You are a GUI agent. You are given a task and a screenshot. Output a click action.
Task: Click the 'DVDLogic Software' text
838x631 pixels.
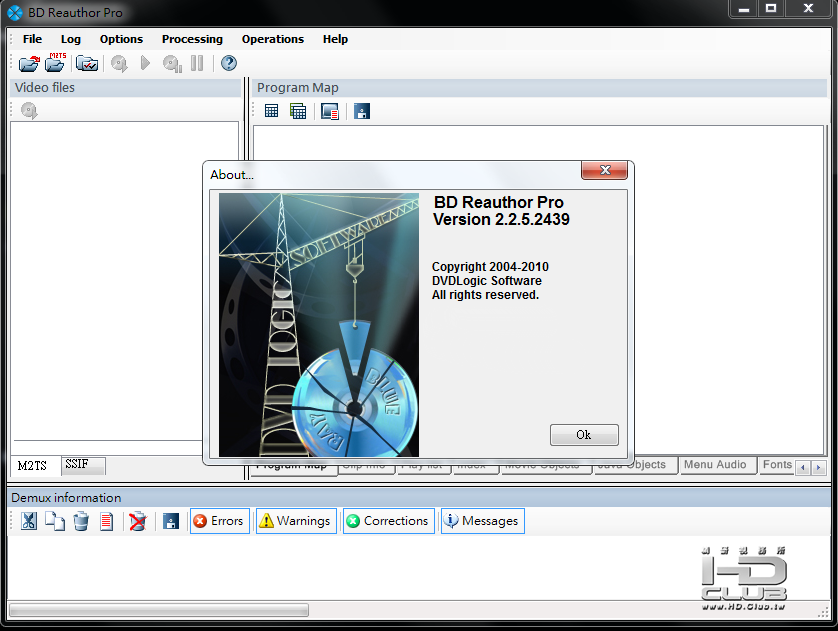click(486, 281)
